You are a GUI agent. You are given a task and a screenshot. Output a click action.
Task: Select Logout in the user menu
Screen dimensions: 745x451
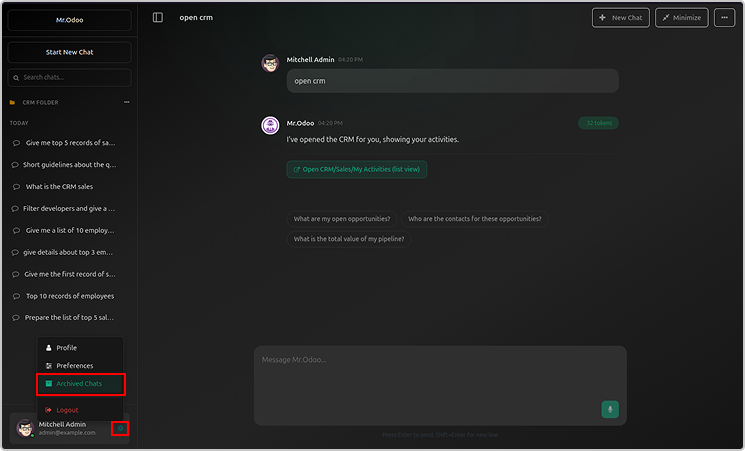tap(67, 410)
